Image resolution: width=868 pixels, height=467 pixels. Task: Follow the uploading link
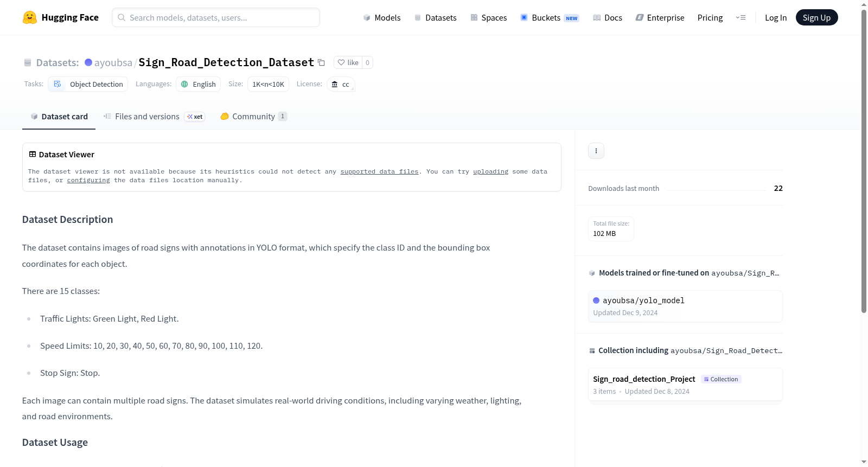(490, 171)
